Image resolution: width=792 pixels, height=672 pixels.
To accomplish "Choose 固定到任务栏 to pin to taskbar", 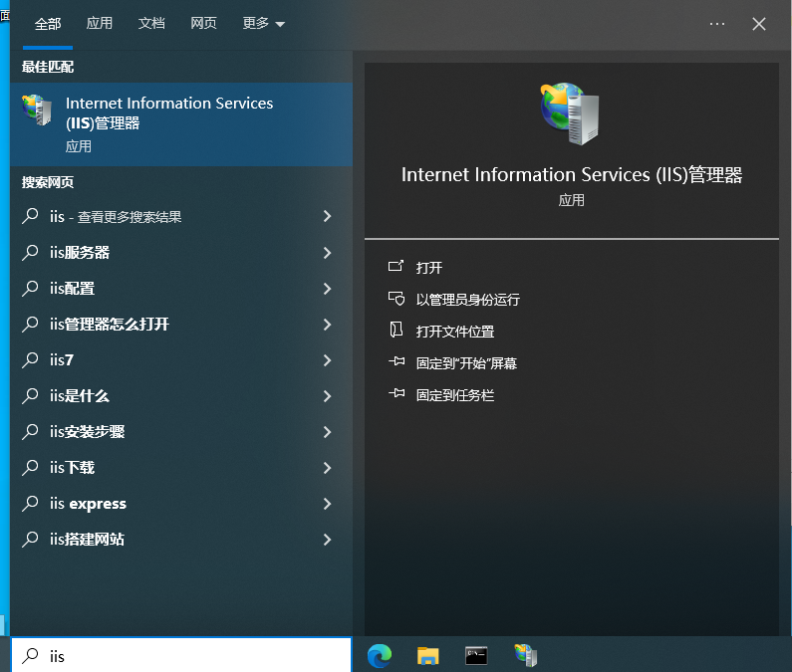I will 454,395.
